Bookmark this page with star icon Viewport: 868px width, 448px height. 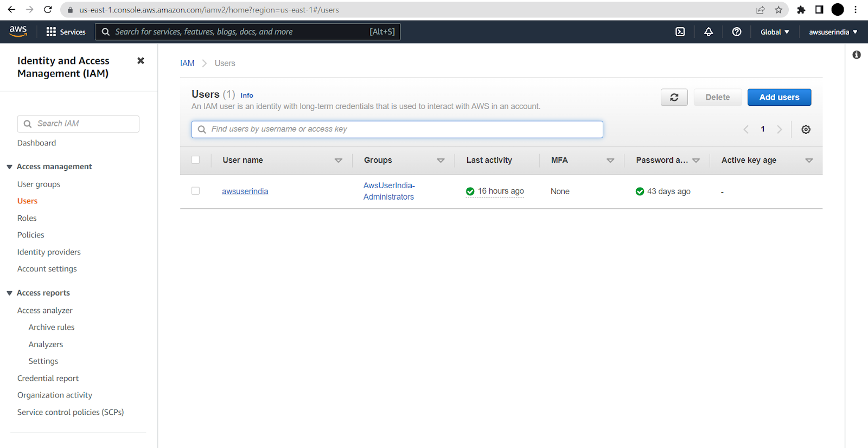(778, 10)
